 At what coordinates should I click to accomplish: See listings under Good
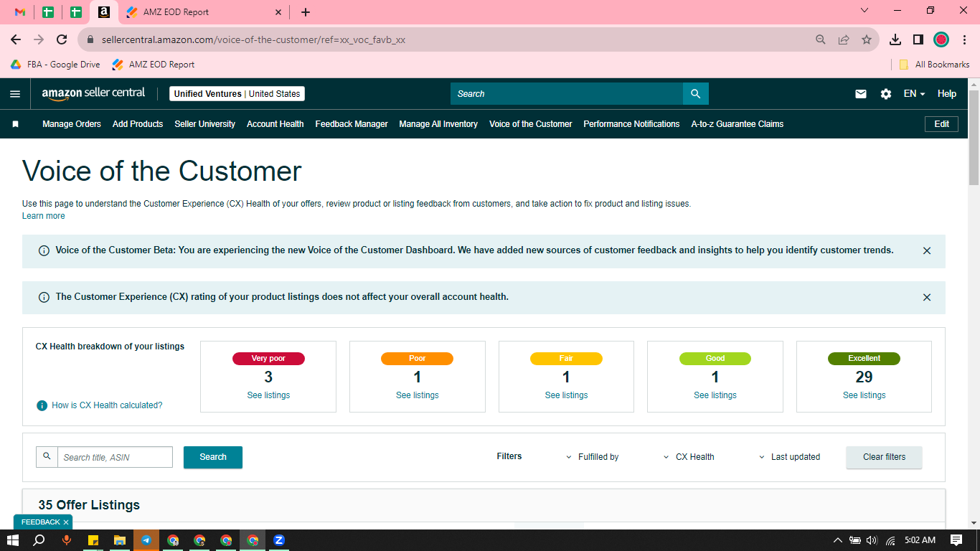(x=715, y=395)
